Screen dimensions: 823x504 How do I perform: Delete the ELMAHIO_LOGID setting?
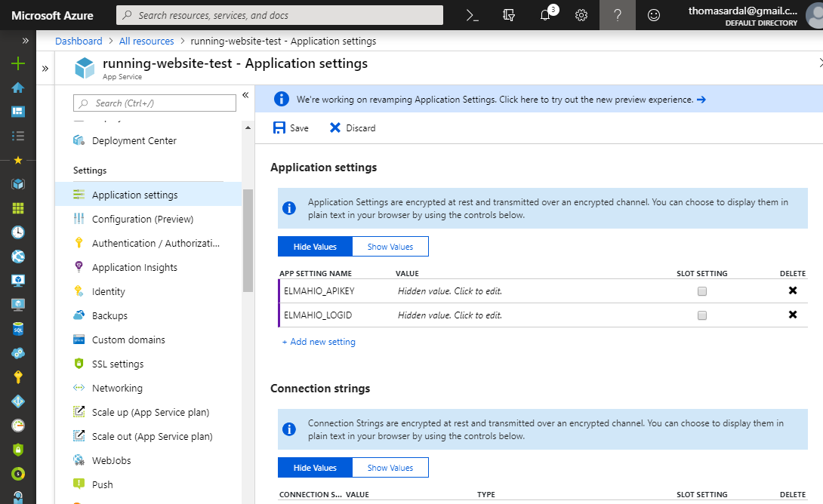[x=793, y=315]
